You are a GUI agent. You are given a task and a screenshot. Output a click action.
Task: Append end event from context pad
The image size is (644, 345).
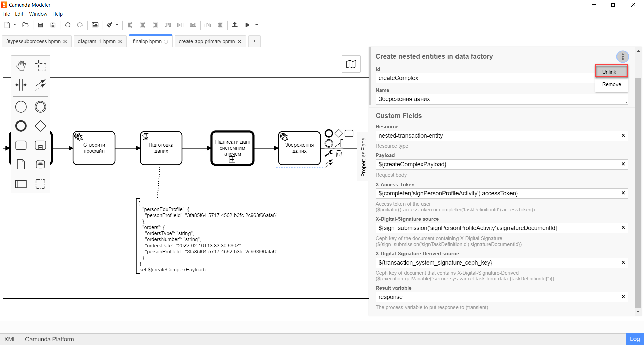pyautogui.click(x=329, y=133)
